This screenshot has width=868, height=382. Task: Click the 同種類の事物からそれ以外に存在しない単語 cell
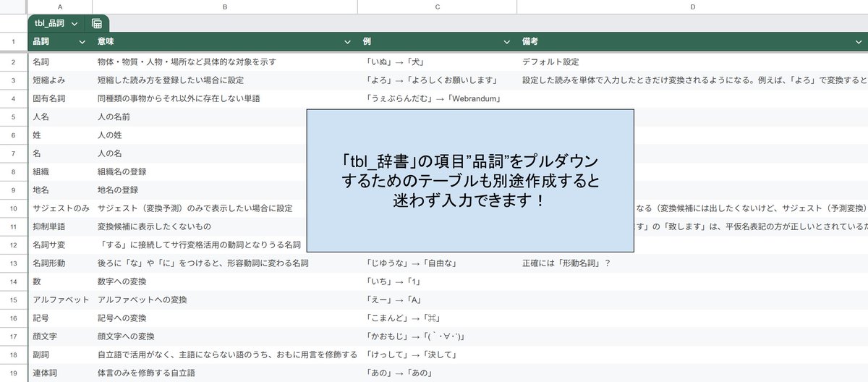[225, 98]
